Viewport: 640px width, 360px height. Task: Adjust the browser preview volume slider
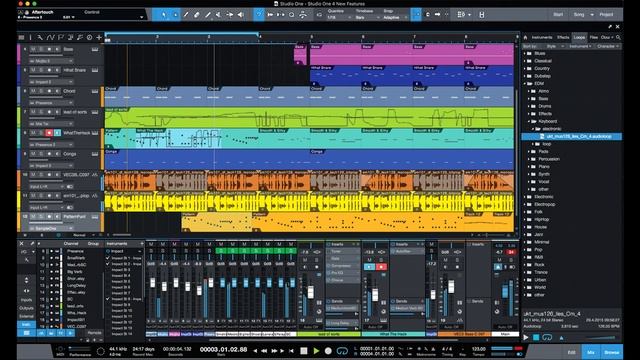tap(599, 338)
